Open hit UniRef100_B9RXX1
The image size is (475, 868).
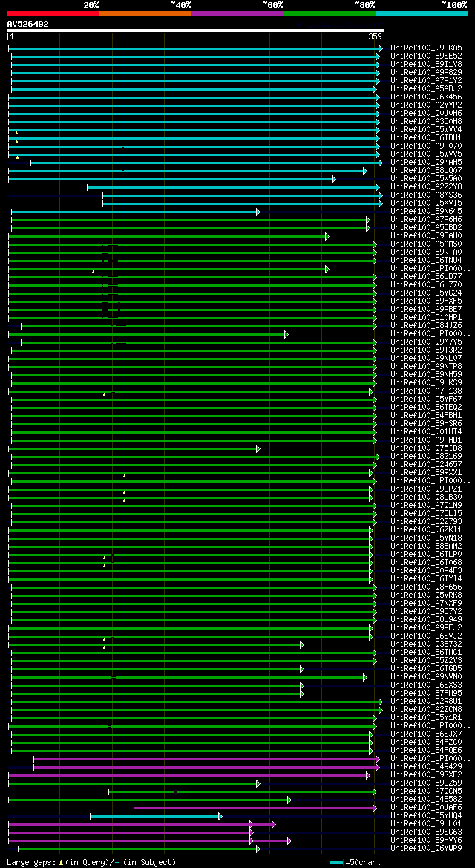(x=426, y=473)
